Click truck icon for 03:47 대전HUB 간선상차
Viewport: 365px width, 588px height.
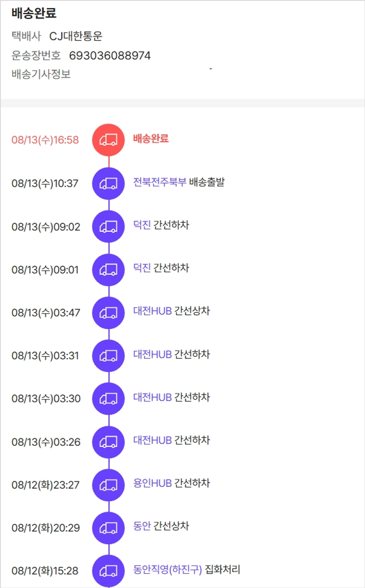(x=108, y=312)
